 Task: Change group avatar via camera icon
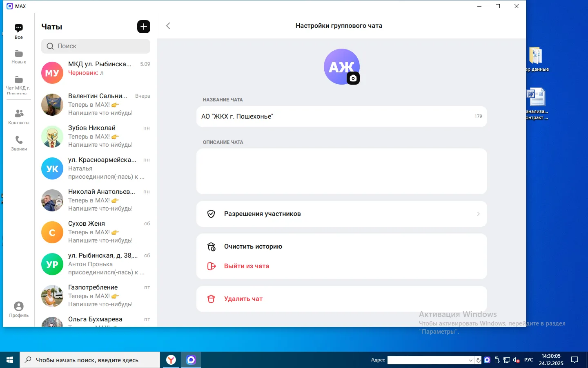(353, 78)
